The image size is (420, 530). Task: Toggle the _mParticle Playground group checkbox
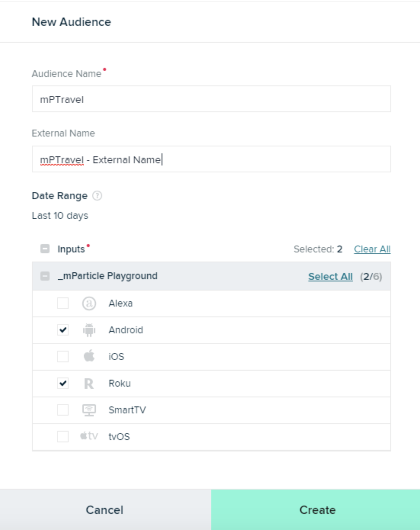[x=45, y=276]
